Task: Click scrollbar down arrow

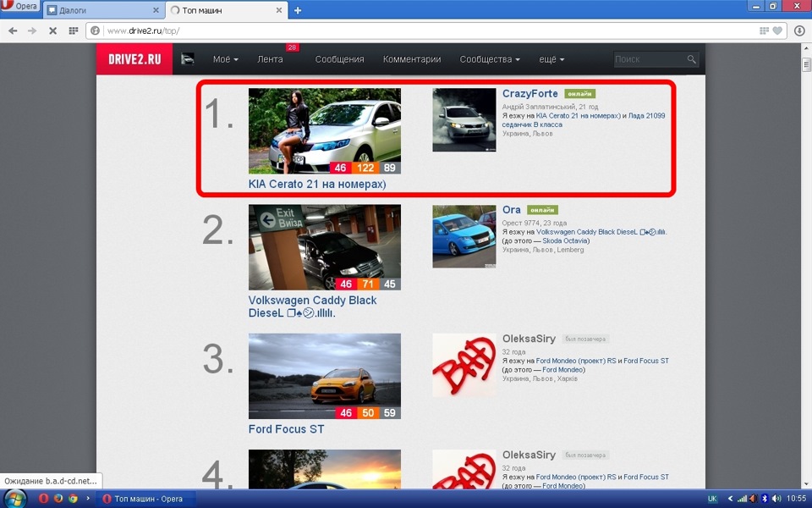Action: pyautogui.click(x=806, y=484)
